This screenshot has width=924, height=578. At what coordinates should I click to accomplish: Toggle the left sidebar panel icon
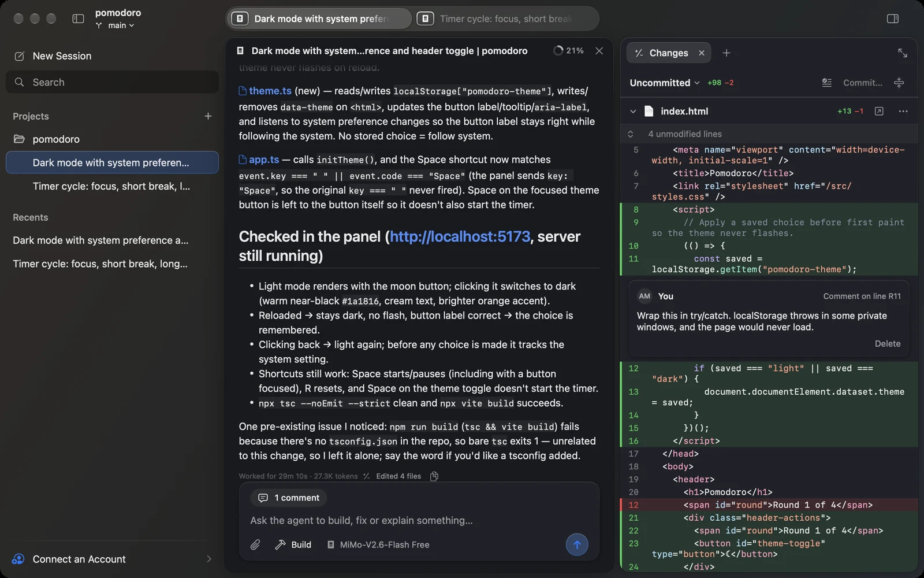tap(78, 18)
